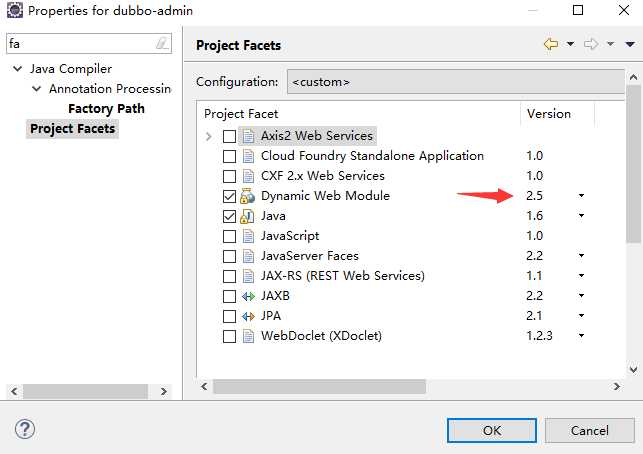
Task: Click the Dynamic Web Module globe icon
Action: (248, 196)
